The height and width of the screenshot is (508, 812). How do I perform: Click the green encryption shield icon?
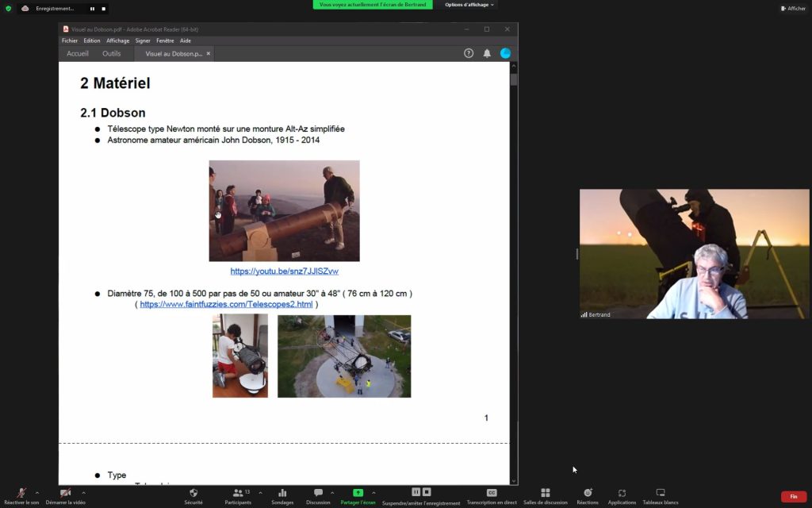pos(8,8)
